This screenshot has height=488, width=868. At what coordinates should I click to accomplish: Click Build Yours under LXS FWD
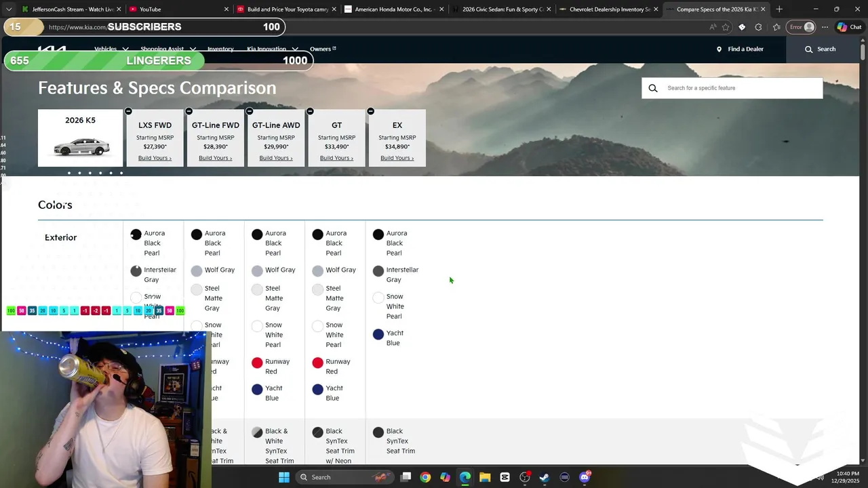pos(155,158)
